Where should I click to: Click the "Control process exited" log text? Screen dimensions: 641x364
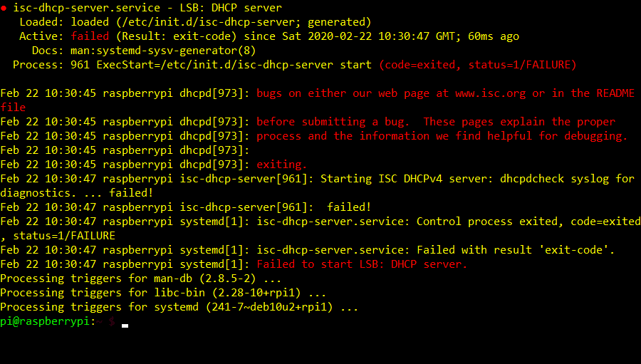point(484,222)
